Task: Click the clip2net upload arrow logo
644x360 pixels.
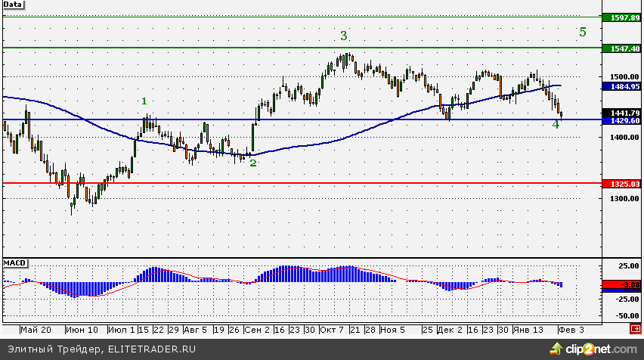Action: pyautogui.click(x=557, y=349)
